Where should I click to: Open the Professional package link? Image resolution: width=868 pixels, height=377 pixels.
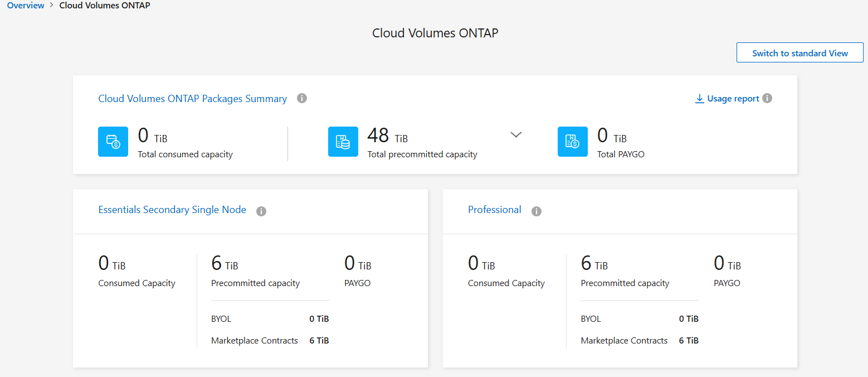pos(495,210)
